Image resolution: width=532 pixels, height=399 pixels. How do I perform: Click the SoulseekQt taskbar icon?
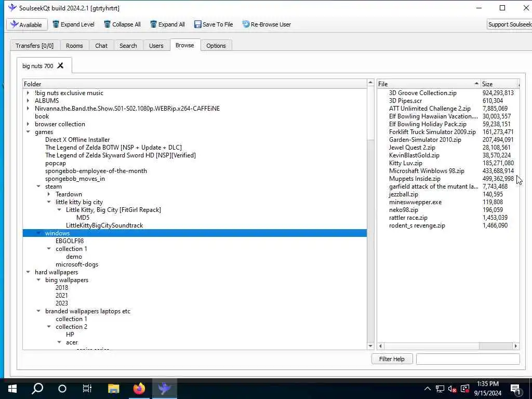[164, 389]
